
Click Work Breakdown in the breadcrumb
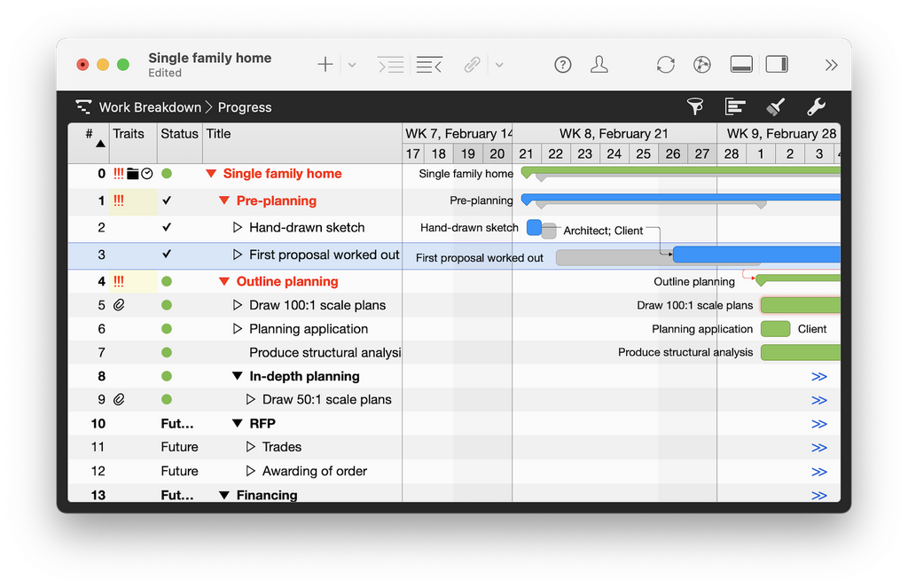tap(149, 107)
